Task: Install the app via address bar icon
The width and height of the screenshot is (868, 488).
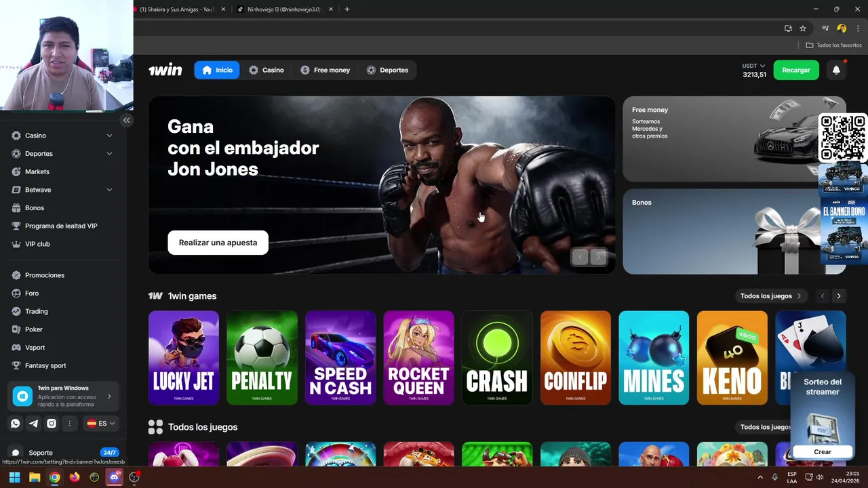Action: point(788,28)
